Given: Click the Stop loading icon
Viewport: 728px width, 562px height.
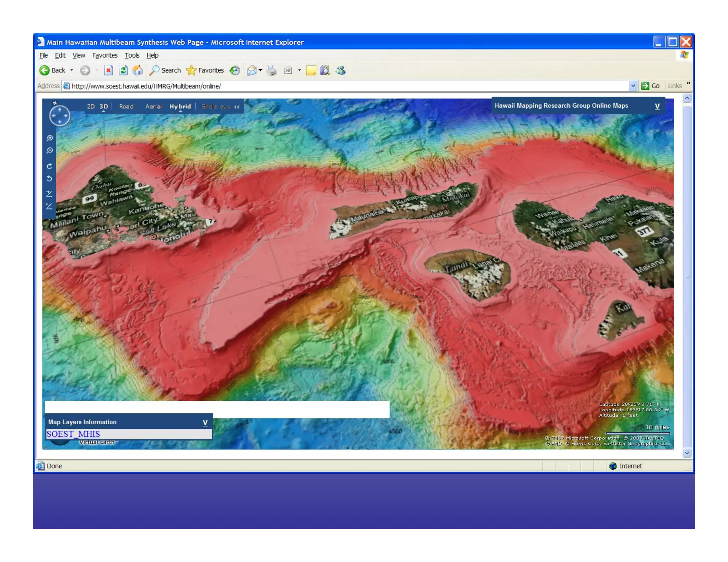Looking at the screenshot, I should [108, 70].
